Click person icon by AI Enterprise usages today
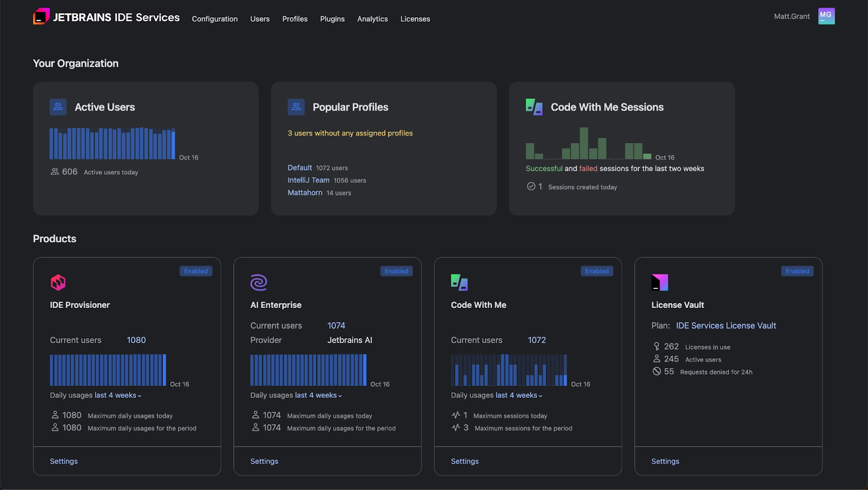The width and height of the screenshot is (868, 490). click(256, 415)
